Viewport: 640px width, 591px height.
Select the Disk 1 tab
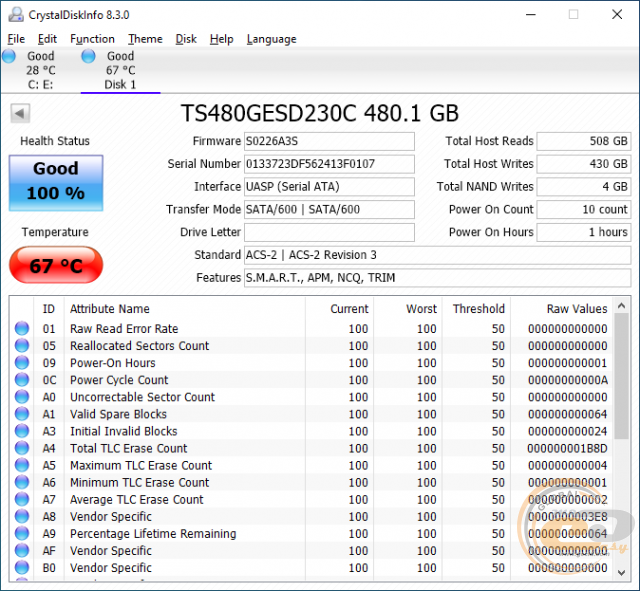pyautogui.click(x=120, y=70)
